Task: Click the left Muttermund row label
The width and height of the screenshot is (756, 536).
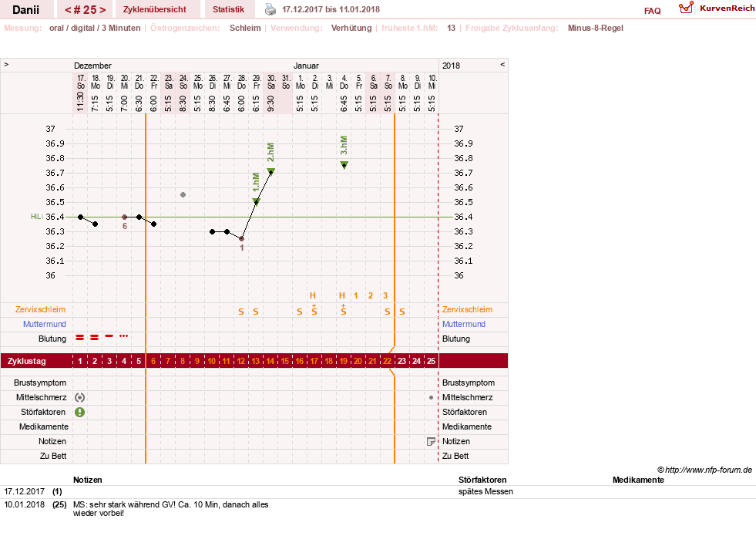Action: [x=45, y=324]
